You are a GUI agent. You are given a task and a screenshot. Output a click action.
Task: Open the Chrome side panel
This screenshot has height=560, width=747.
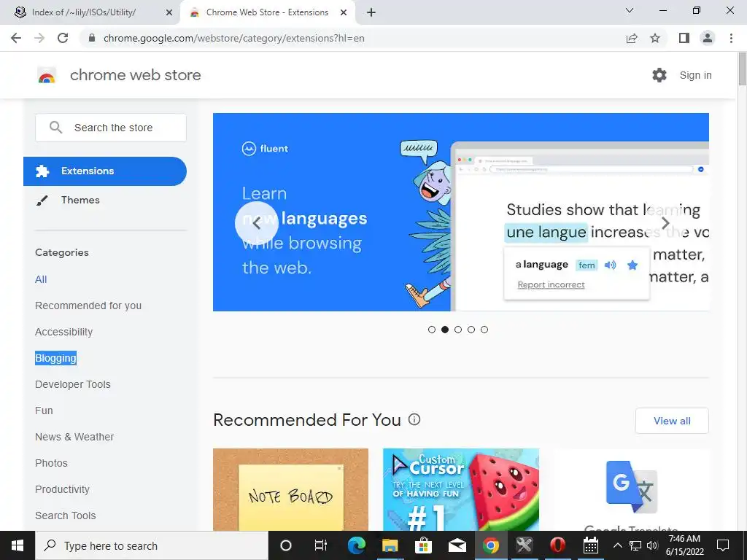click(684, 38)
